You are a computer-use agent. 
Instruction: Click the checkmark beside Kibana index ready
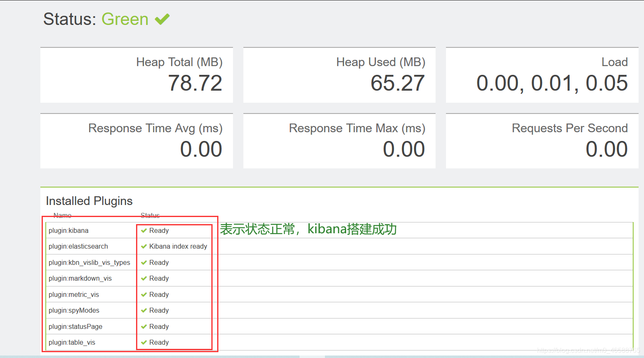pos(144,246)
